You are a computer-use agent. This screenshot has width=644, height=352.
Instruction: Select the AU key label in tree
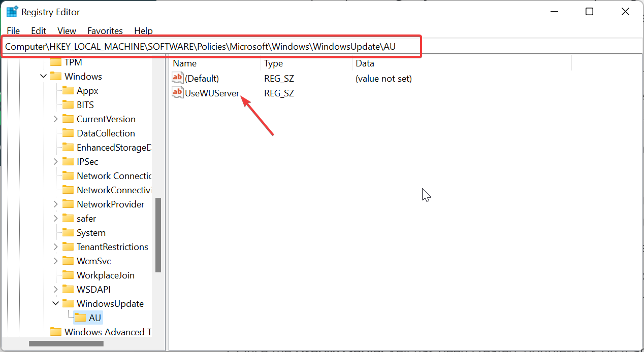pyautogui.click(x=95, y=318)
